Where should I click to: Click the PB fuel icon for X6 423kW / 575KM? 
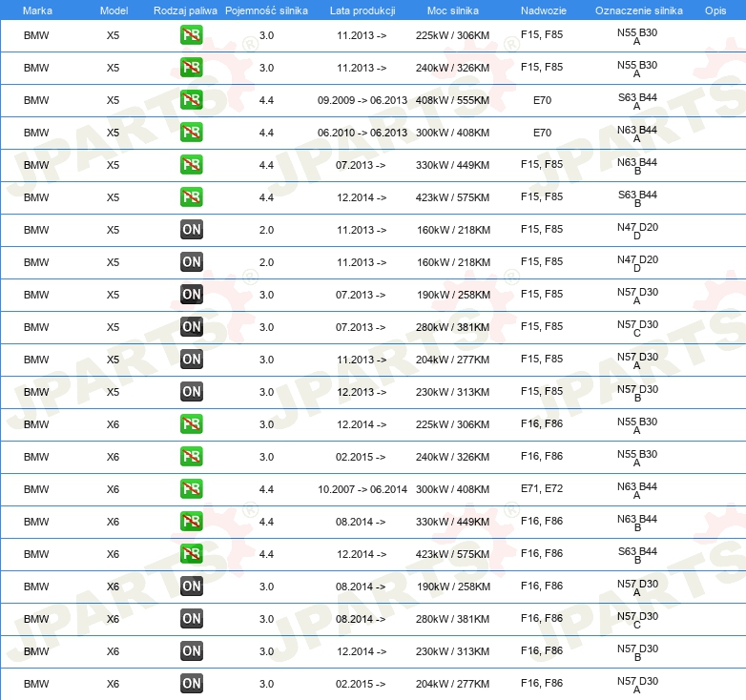click(191, 553)
